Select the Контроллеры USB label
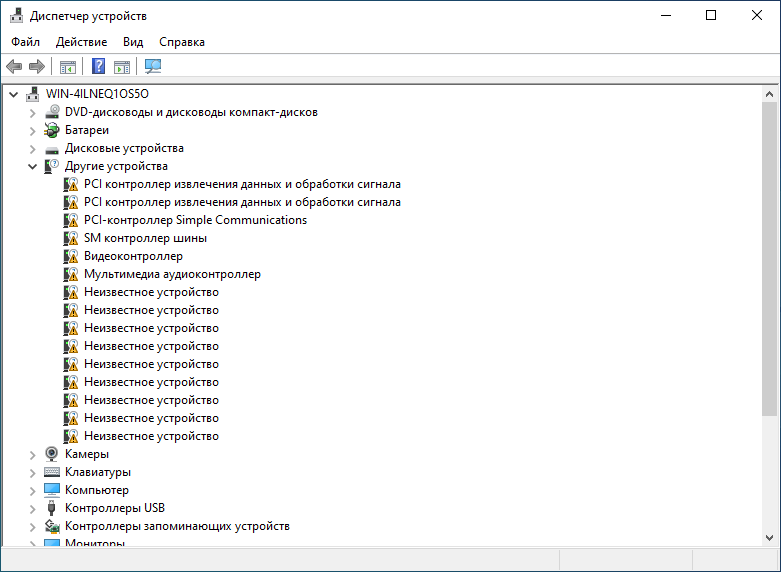 click(115, 508)
